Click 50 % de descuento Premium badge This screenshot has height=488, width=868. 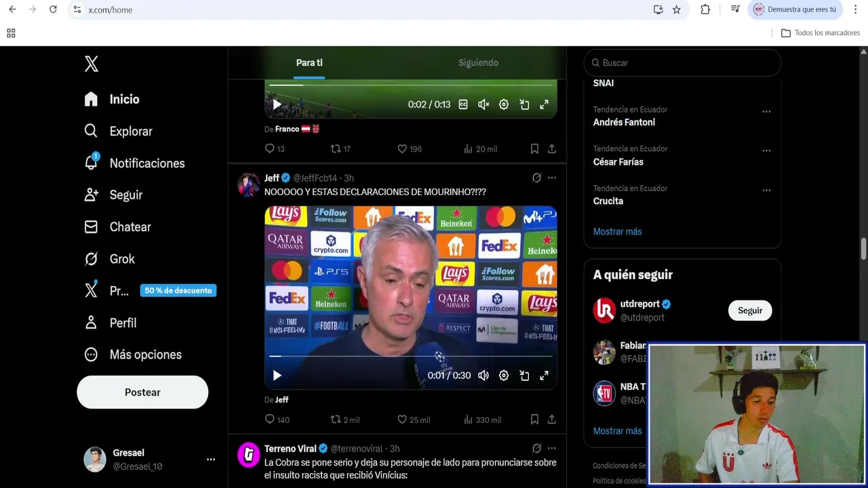click(x=178, y=290)
